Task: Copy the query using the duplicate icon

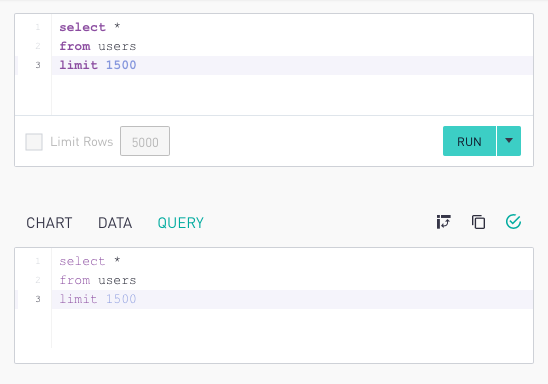Action: [x=478, y=222]
